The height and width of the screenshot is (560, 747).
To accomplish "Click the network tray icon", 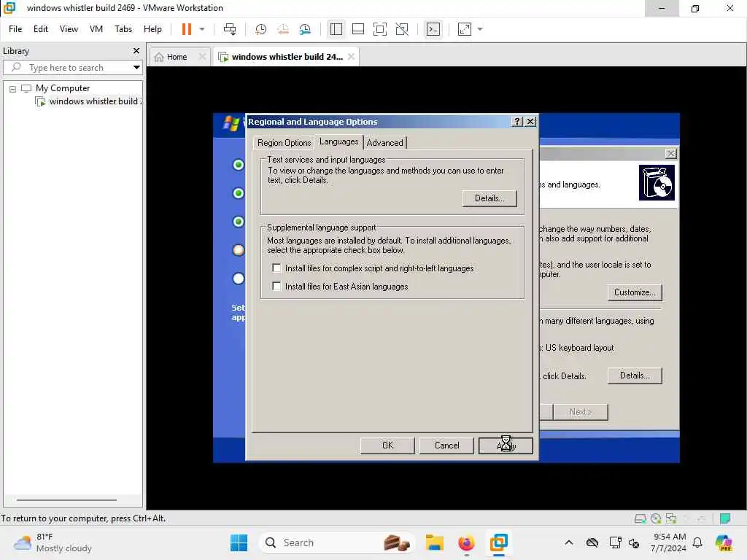I will click(x=615, y=542).
